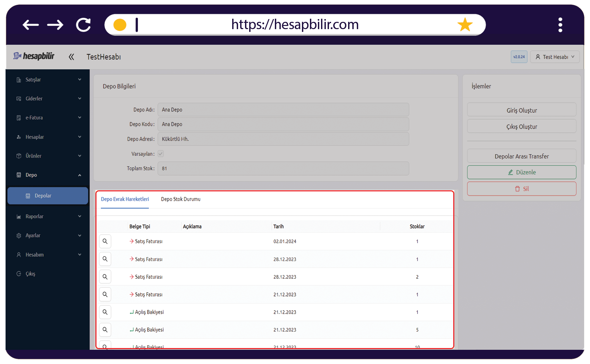The image size is (590, 364).
Task: Toggle the Varsayılan checkbox
Action: pos(161,154)
